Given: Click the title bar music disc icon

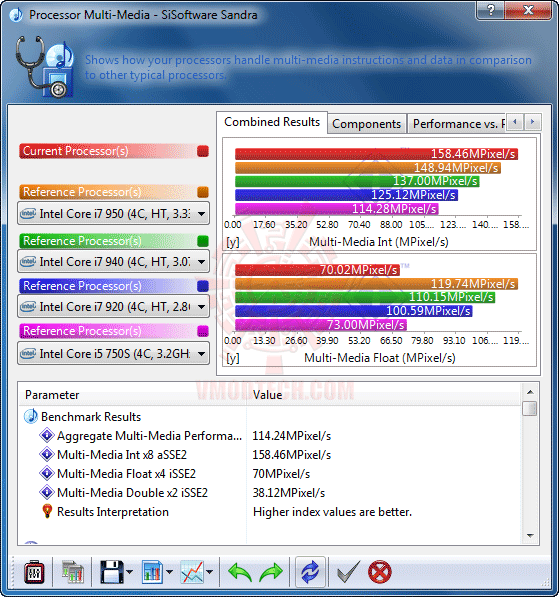Looking at the screenshot, I should (x=16, y=15).
